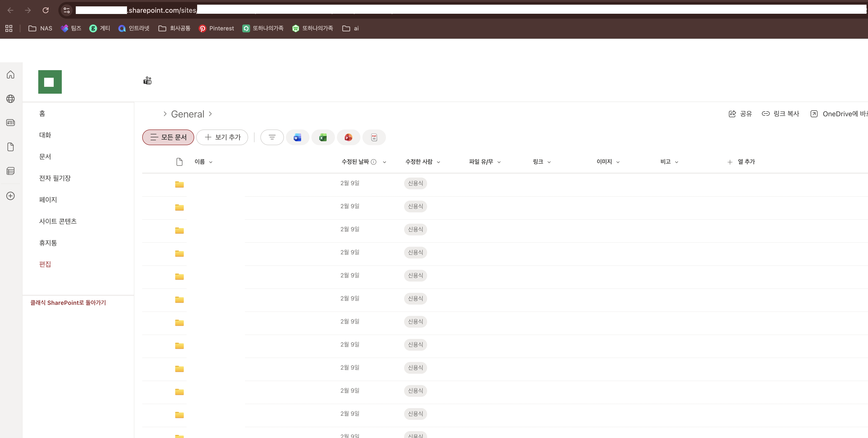Viewport: 868px width, 438px height.
Task: Filter by PDF files icon
Action: pyautogui.click(x=374, y=137)
